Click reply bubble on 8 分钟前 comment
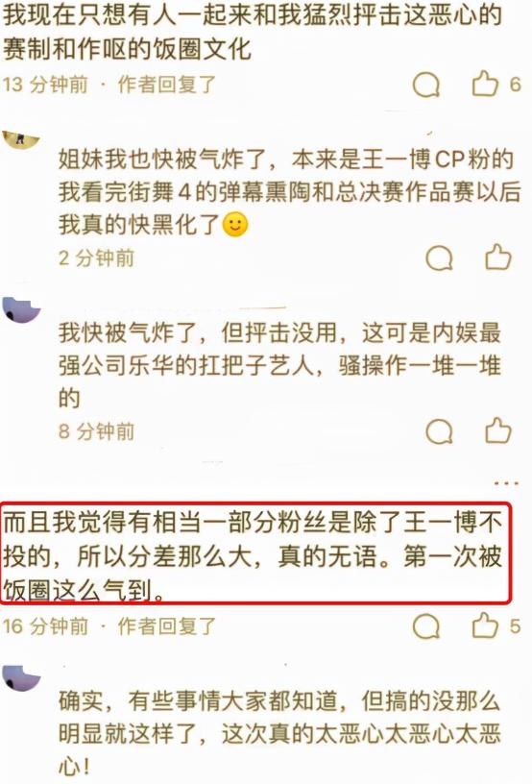Viewport: 532px width, 784px height. click(x=440, y=431)
